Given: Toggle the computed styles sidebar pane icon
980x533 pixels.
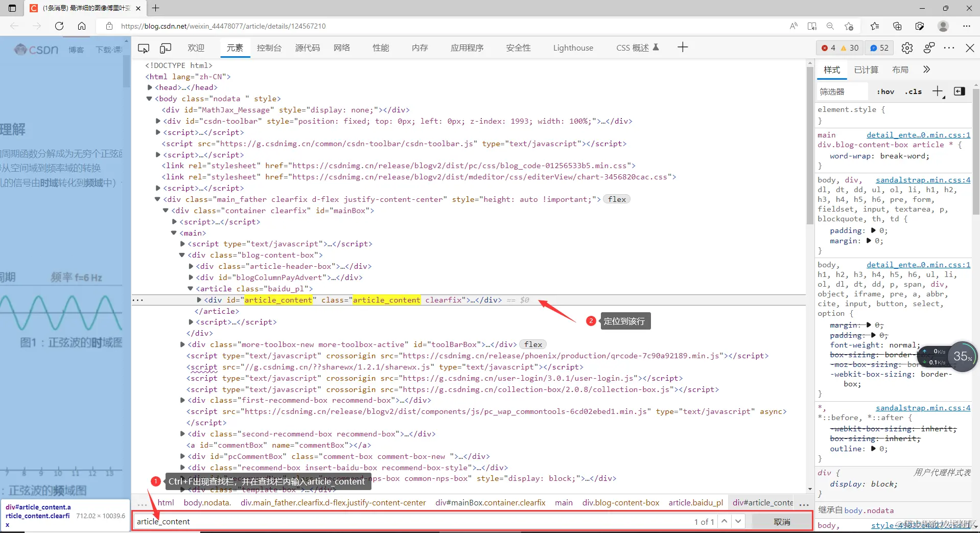Looking at the screenshot, I should [960, 91].
